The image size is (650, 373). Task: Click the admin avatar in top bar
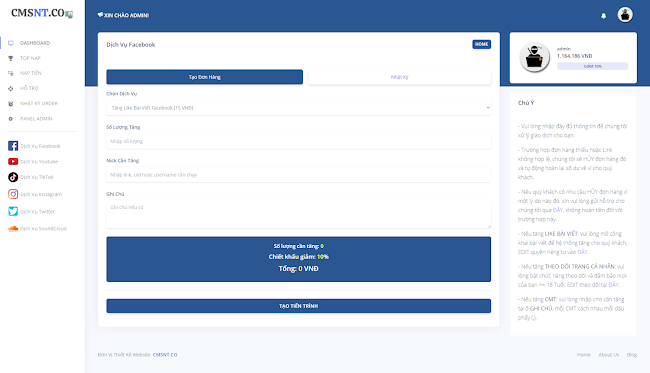625,15
